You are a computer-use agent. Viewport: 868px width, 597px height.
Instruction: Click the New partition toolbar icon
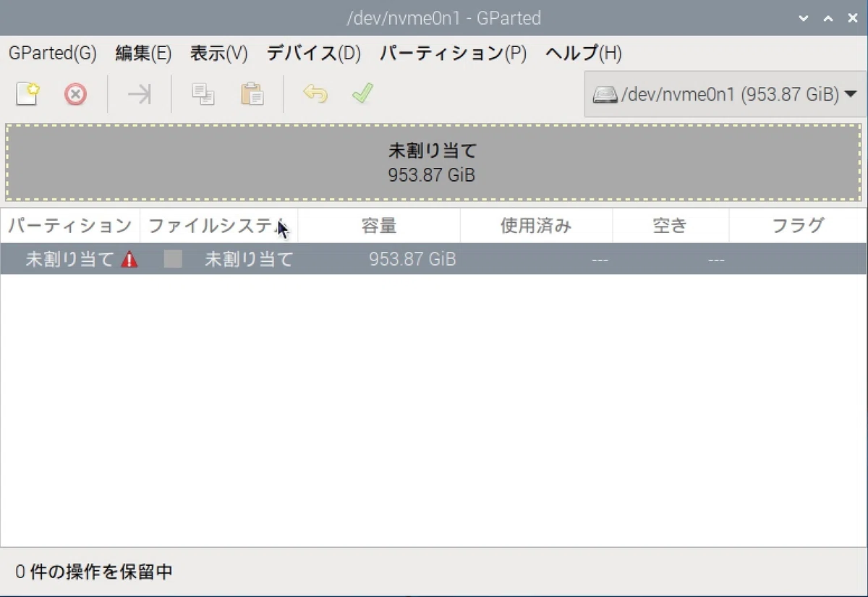point(27,94)
